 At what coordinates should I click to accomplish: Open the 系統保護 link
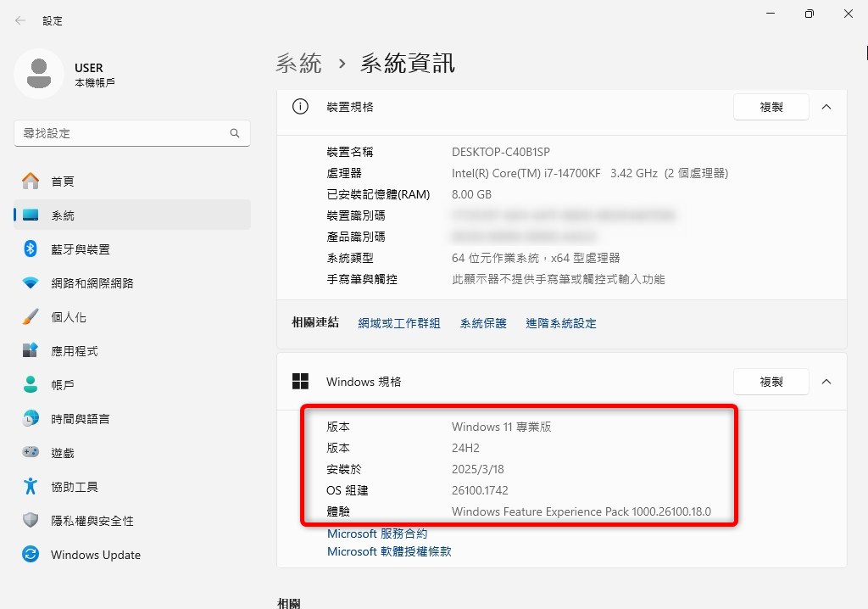click(483, 323)
